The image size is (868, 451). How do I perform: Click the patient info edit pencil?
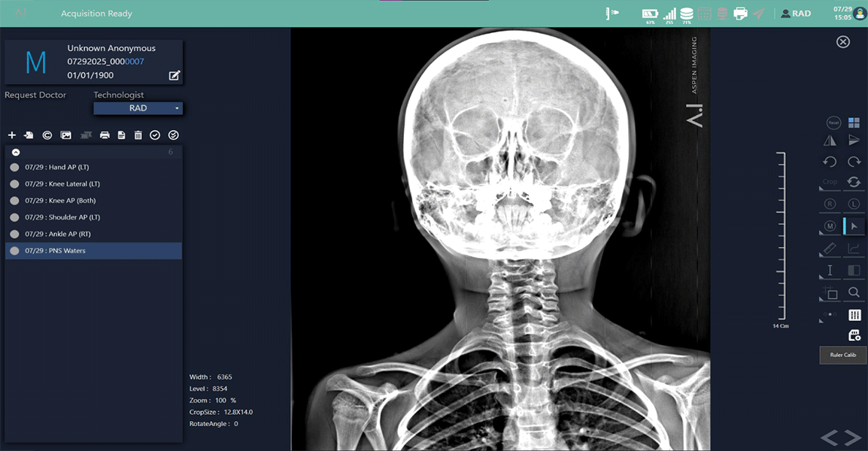click(175, 75)
